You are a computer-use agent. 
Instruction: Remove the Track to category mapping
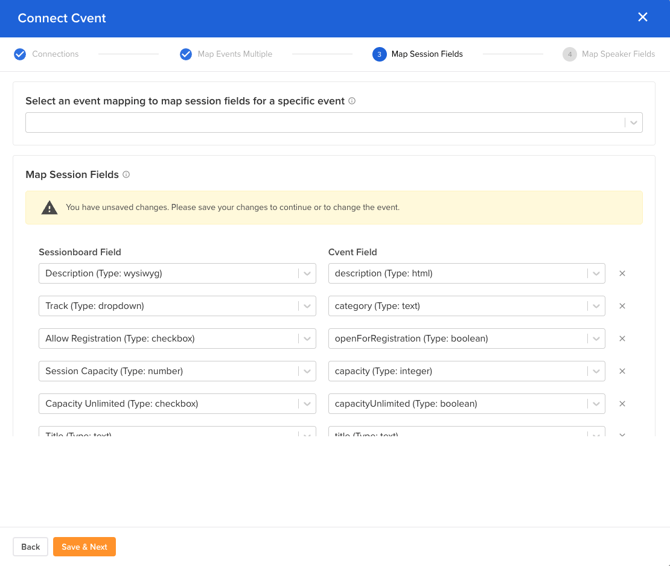(622, 306)
